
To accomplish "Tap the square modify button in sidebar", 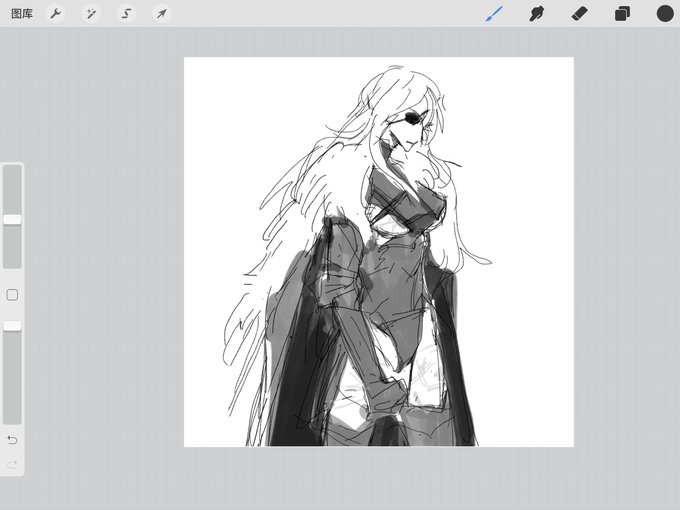I will click(x=12, y=295).
